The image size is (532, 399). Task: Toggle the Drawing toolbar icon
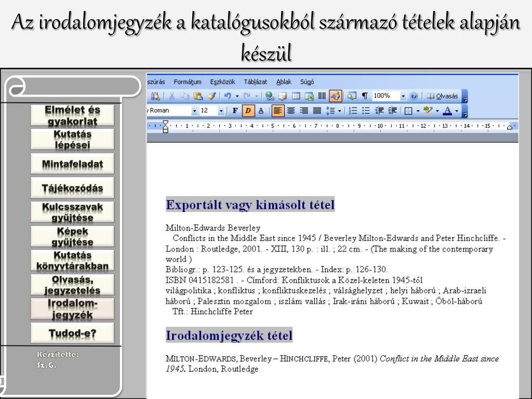335,96
